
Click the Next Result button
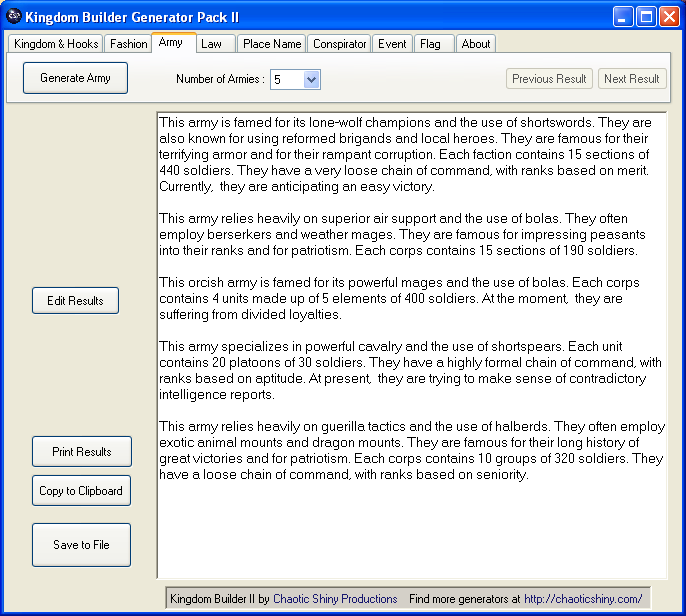pos(632,79)
